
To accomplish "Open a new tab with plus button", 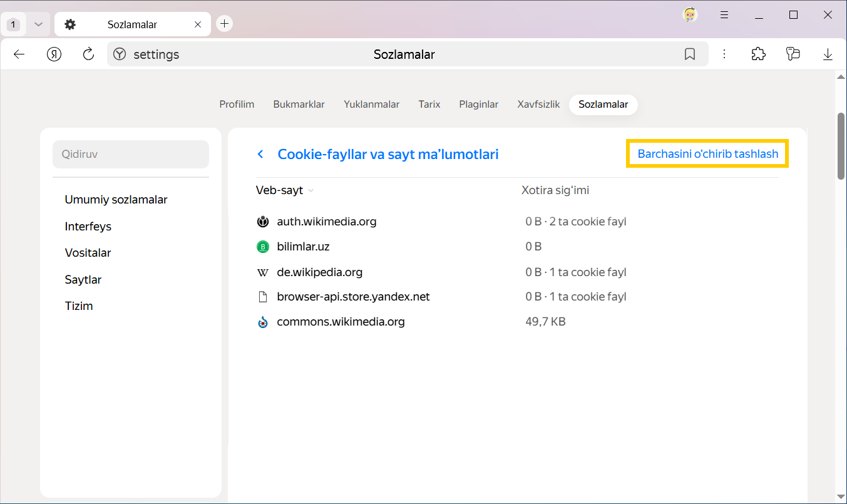I will [224, 24].
